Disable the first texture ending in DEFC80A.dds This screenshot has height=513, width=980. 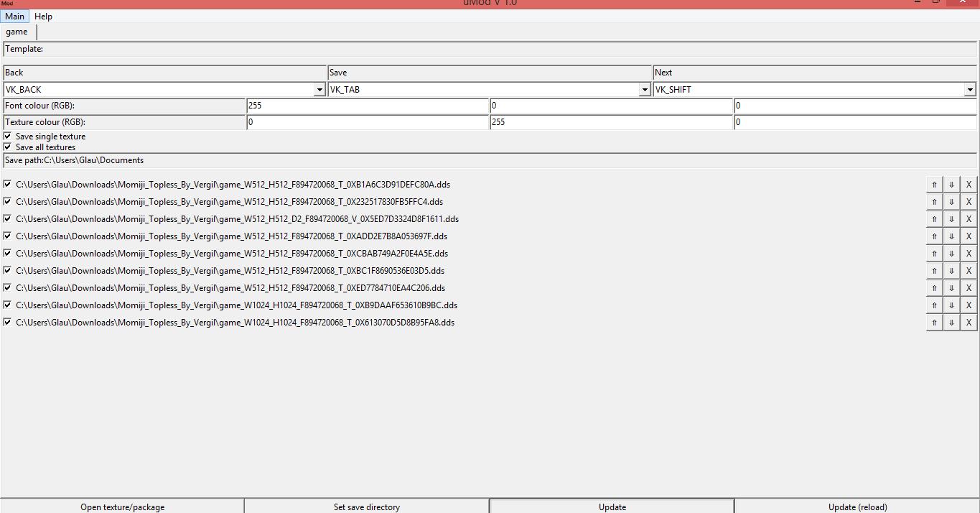coord(7,184)
